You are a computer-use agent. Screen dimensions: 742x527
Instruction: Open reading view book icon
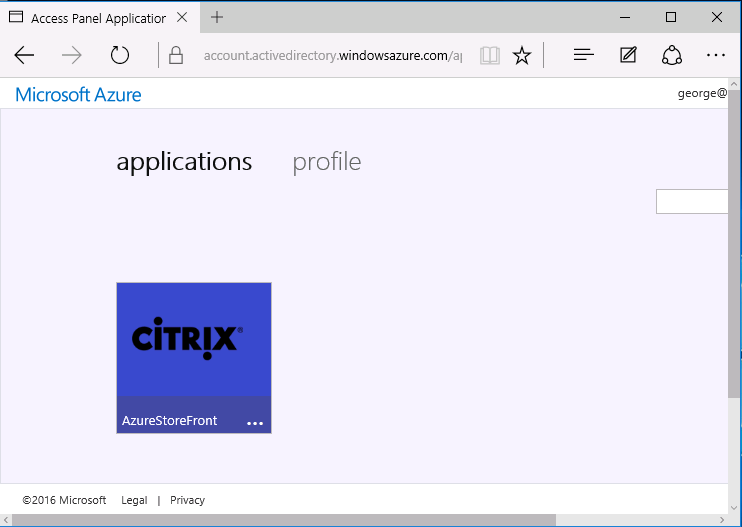coord(490,55)
